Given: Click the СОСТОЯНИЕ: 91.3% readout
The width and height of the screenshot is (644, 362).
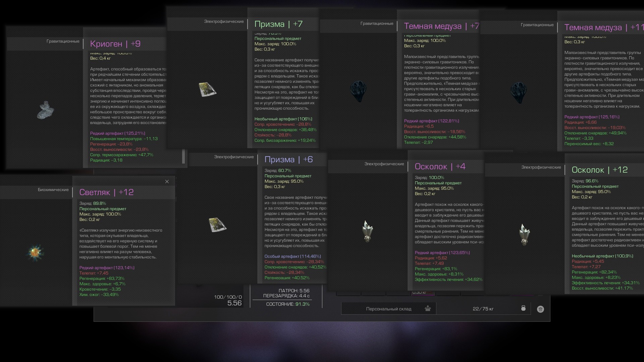Looking at the screenshot, I should pyautogui.click(x=288, y=304).
